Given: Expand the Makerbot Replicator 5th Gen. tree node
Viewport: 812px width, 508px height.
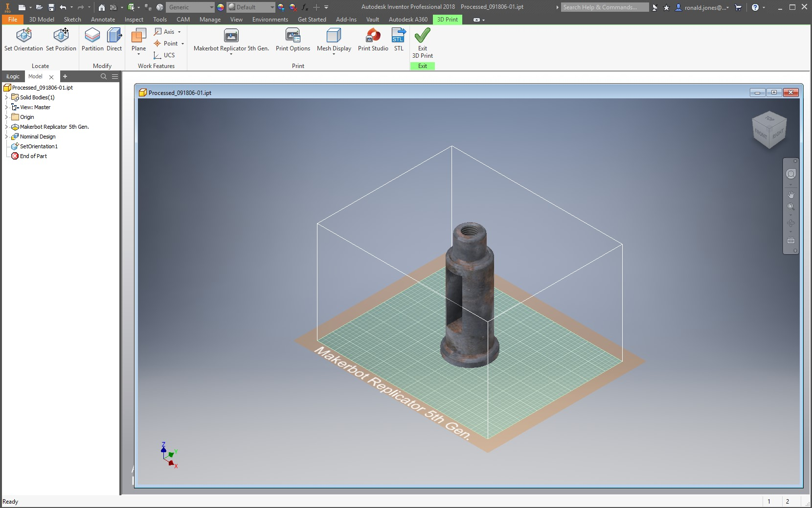Looking at the screenshot, I should [x=7, y=127].
